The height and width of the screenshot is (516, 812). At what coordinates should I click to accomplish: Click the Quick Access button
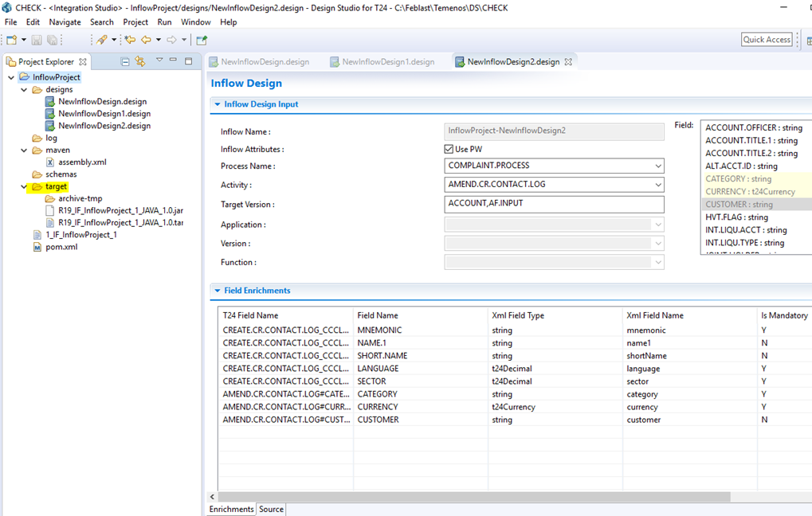point(766,40)
